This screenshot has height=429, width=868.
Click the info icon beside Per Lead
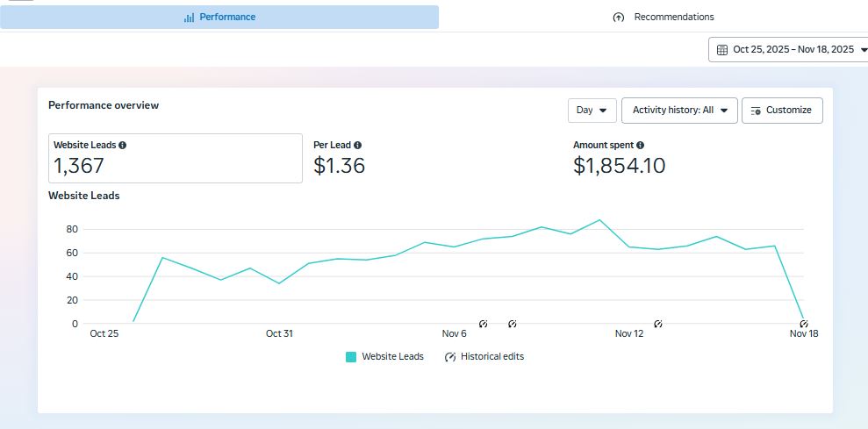pyautogui.click(x=357, y=146)
